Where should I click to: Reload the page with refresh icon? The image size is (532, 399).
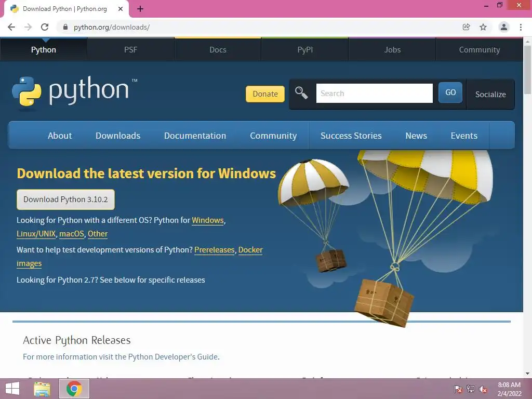pos(45,27)
